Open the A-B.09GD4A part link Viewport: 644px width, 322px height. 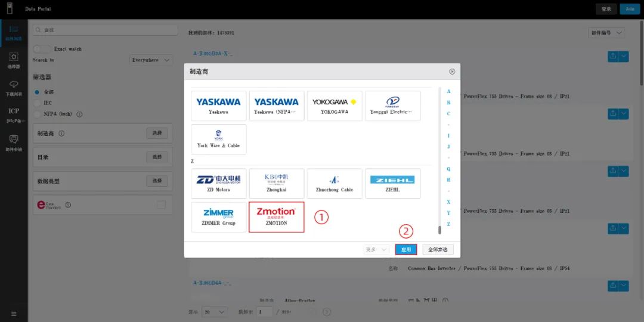point(212,283)
